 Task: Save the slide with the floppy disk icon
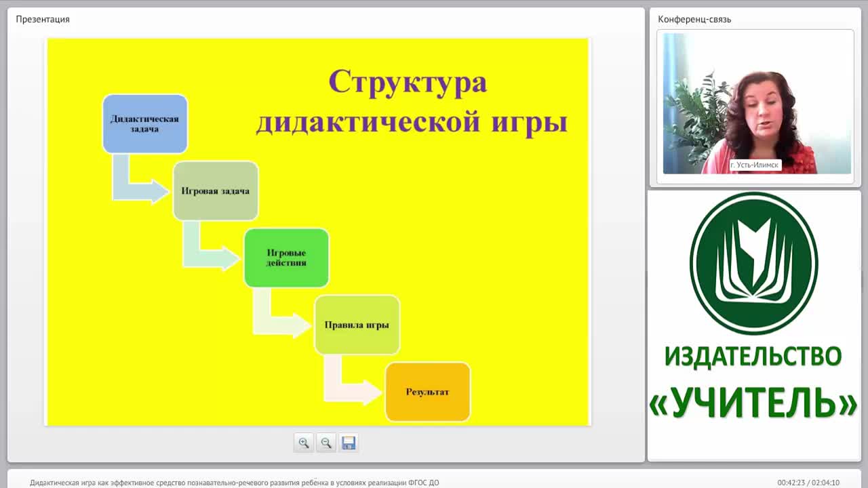click(x=349, y=443)
